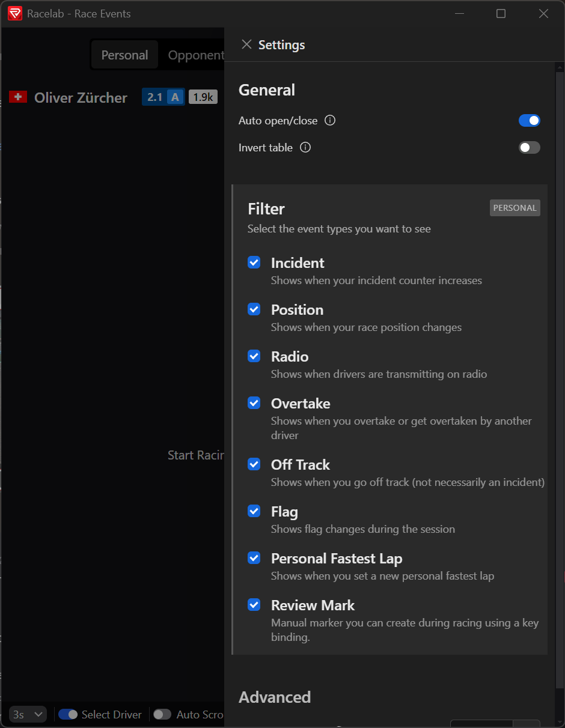
Task: Turn off the Select Driver toggle
Action: 69,714
